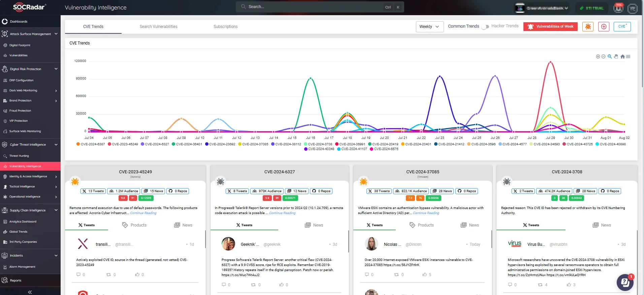Screen dimensions: 644x295
Task: Switch to CVE Trends tab
Action: pos(93,27)
